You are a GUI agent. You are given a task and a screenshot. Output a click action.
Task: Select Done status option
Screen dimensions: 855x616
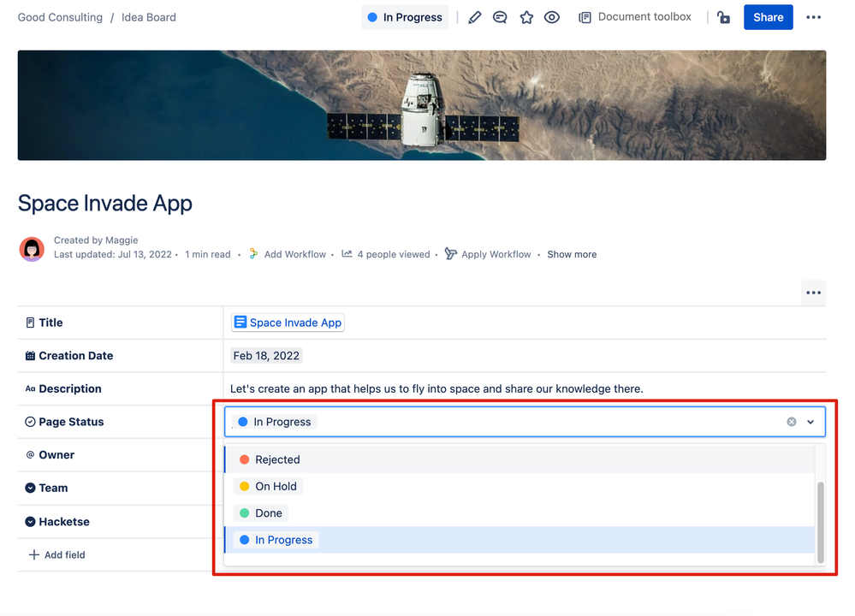[x=520, y=513]
